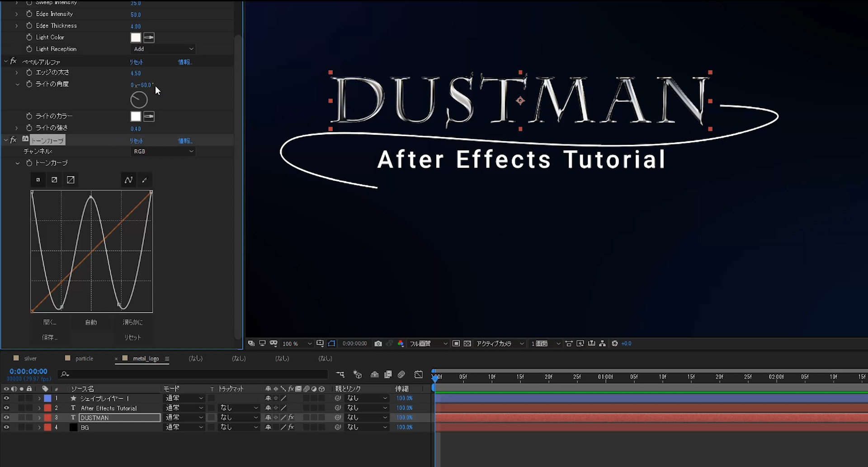Switch to the particle composition tab
This screenshot has height=467, width=868.
[x=84, y=358]
